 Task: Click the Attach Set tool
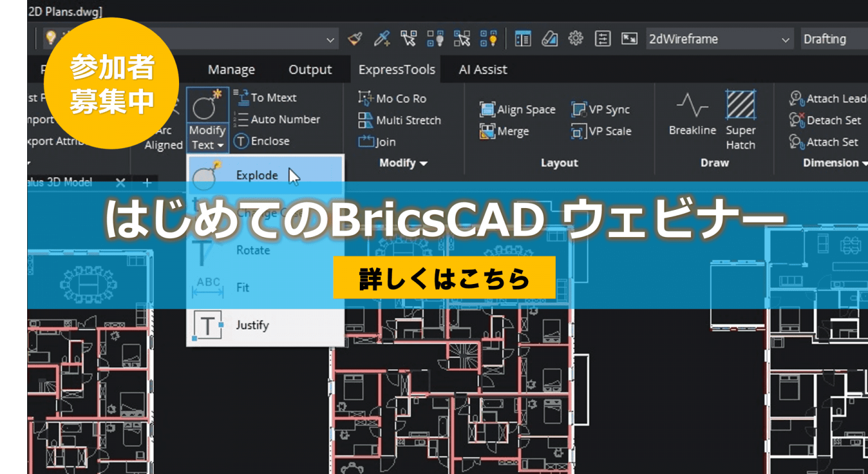click(824, 142)
